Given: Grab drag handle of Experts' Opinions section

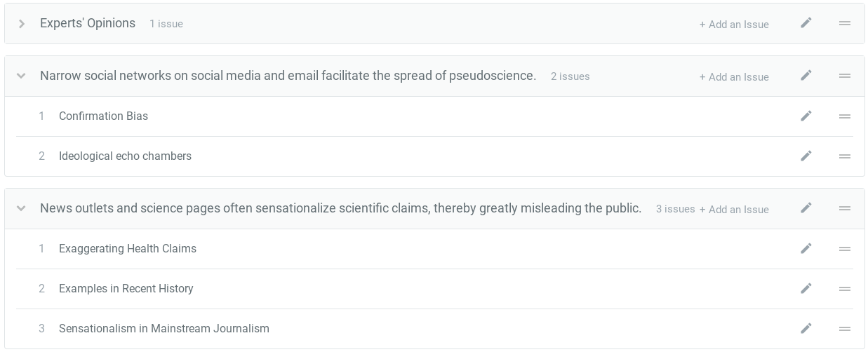Looking at the screenshot, I should [845, 23].
